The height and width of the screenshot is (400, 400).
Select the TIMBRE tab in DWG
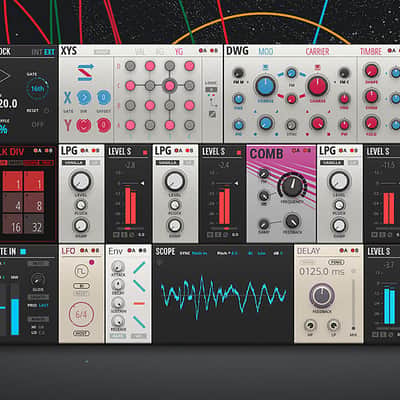click(x=371, y=52)
